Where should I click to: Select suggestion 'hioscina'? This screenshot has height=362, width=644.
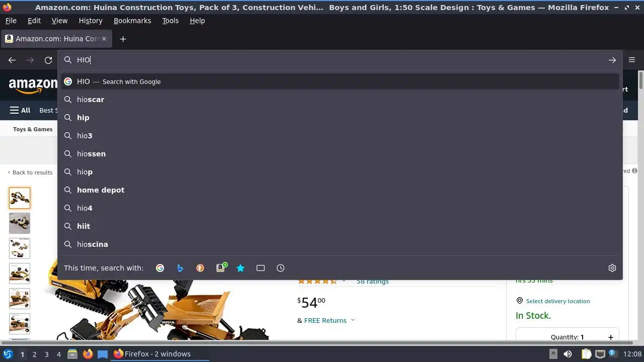pos(340,244)
